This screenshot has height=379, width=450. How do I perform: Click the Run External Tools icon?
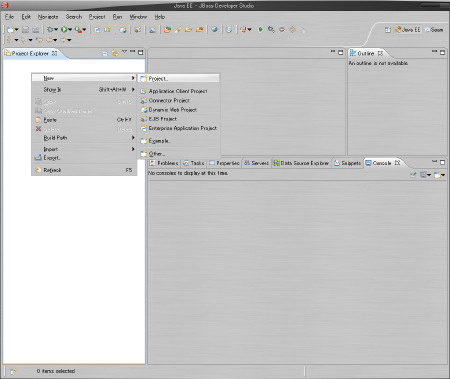pos(78,30)
